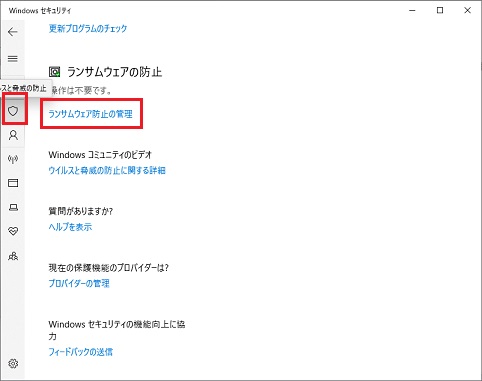This screenshot has height=381, width=482.
Task: Open Firewall & network protection icon
Action: 13,159
